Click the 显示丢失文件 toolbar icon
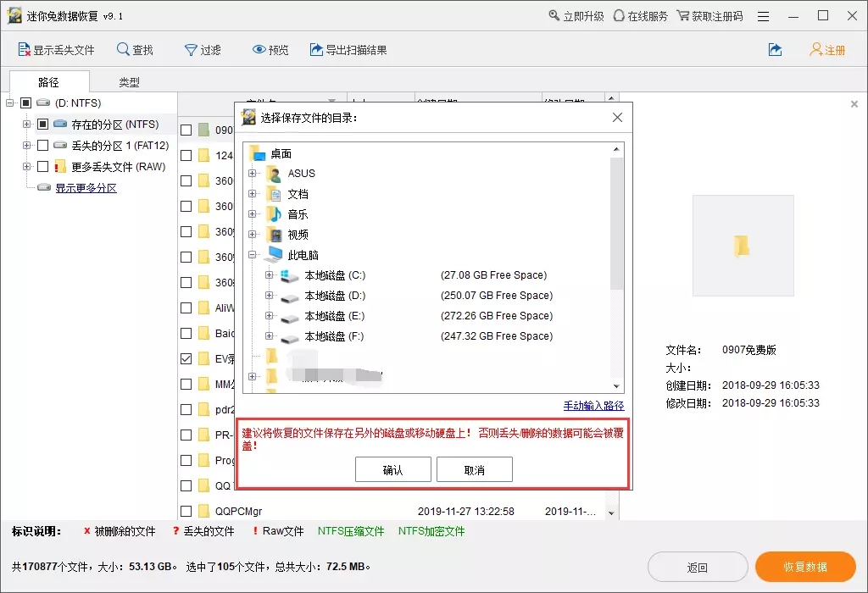Screen dimensions: 868x593 click(x=25, y=50)
